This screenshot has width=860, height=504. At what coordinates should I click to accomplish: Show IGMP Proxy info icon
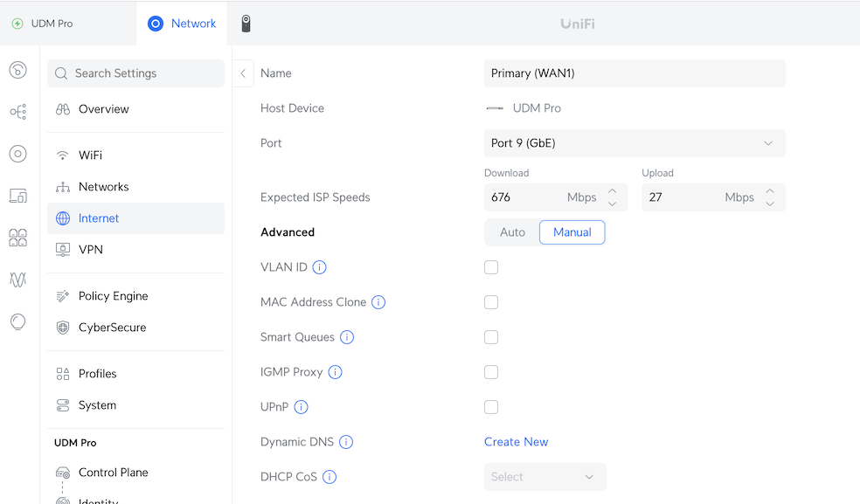(x=335, y=372)
